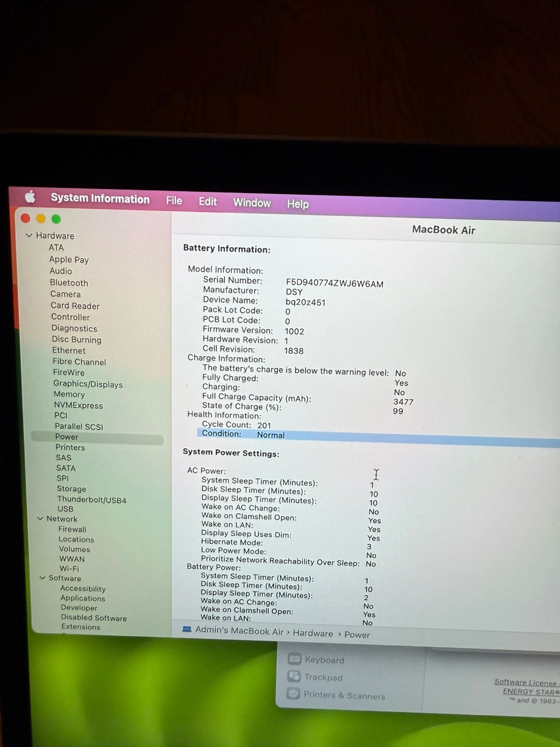
Task: Select USB in the sidebar
Action: click(x=65, y=509)
